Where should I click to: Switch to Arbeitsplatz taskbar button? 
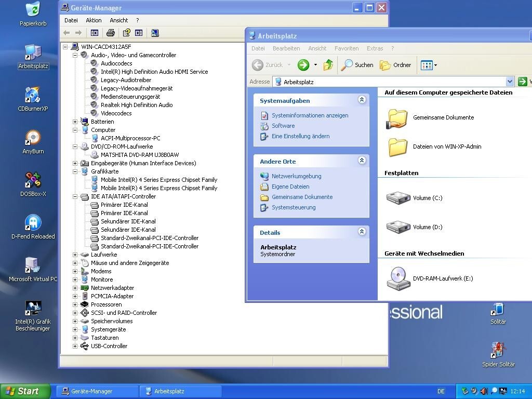pyautogui.click(x=180, y=391)
